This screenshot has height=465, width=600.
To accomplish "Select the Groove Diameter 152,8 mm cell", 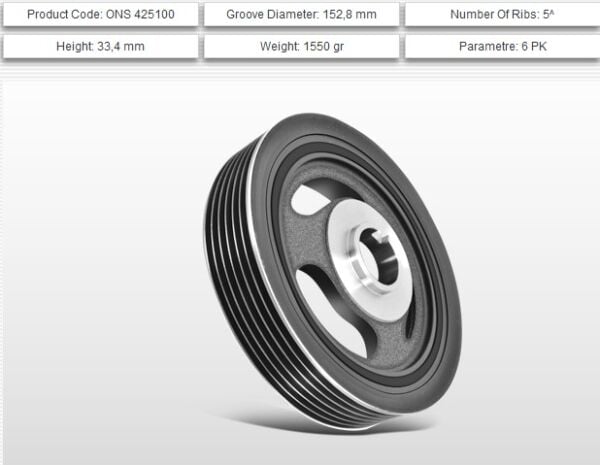I will click(x=300, y=16).
